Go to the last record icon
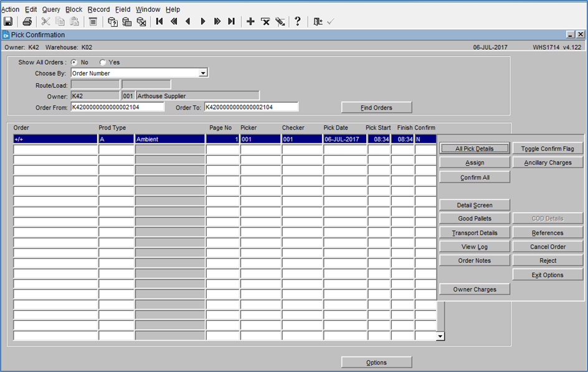Image resolution: width=588 pixels, height=372 pixels. point(231,21)
